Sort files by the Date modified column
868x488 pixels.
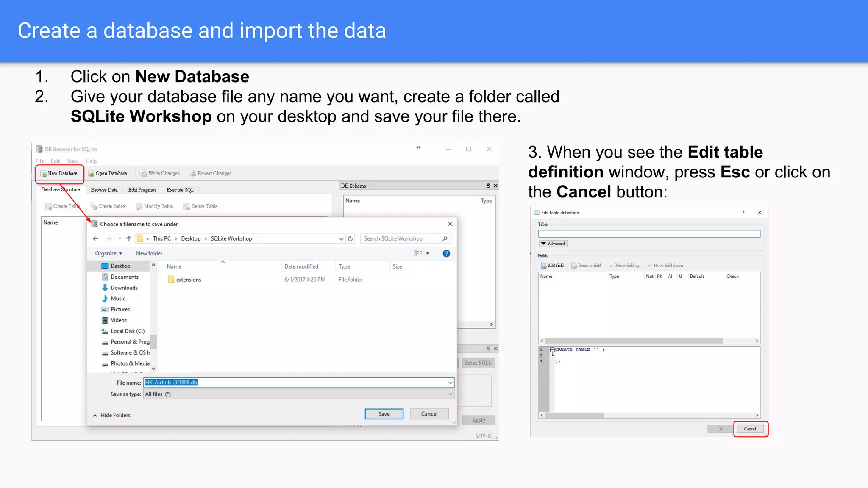(301, 266)
